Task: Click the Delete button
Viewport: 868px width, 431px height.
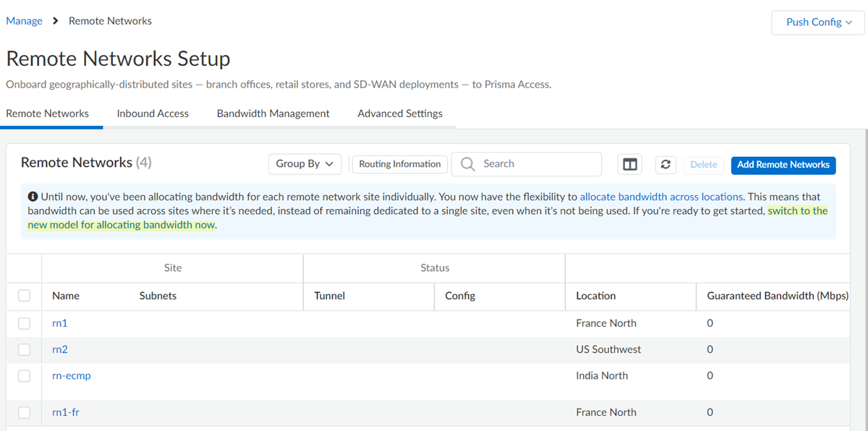Action: (x=703, y=165)
